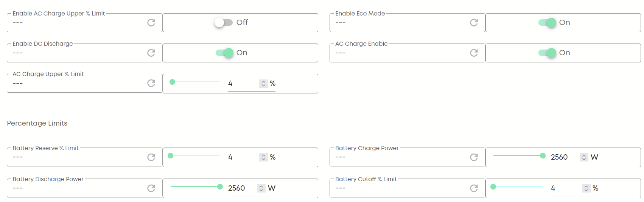
Task: Click the AC Charge Upper % Limit stepper arrows
Action: pos(263,84)
